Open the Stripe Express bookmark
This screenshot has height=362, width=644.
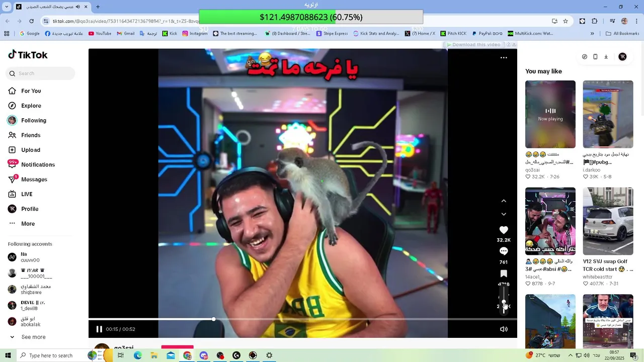point(332,34)
